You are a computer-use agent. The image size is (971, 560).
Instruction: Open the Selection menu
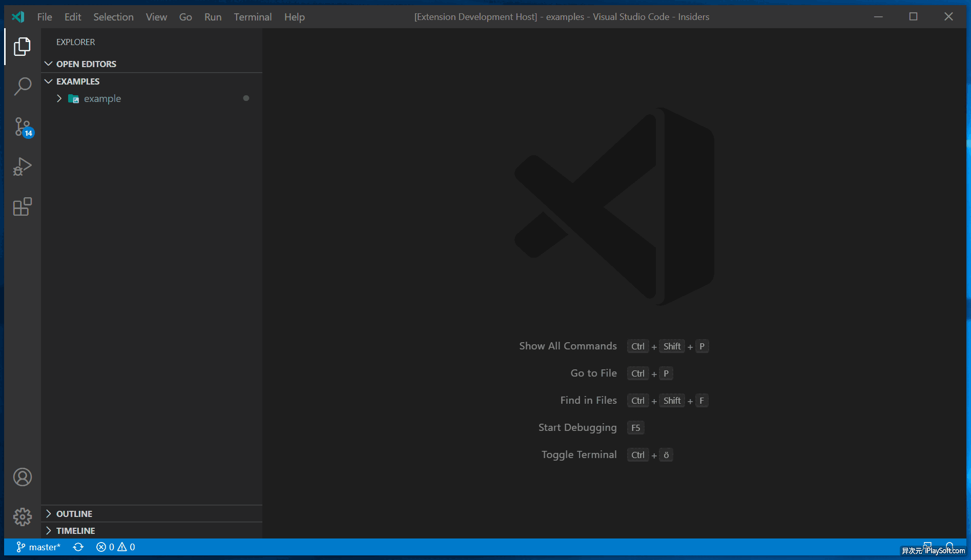coord(113,17)
